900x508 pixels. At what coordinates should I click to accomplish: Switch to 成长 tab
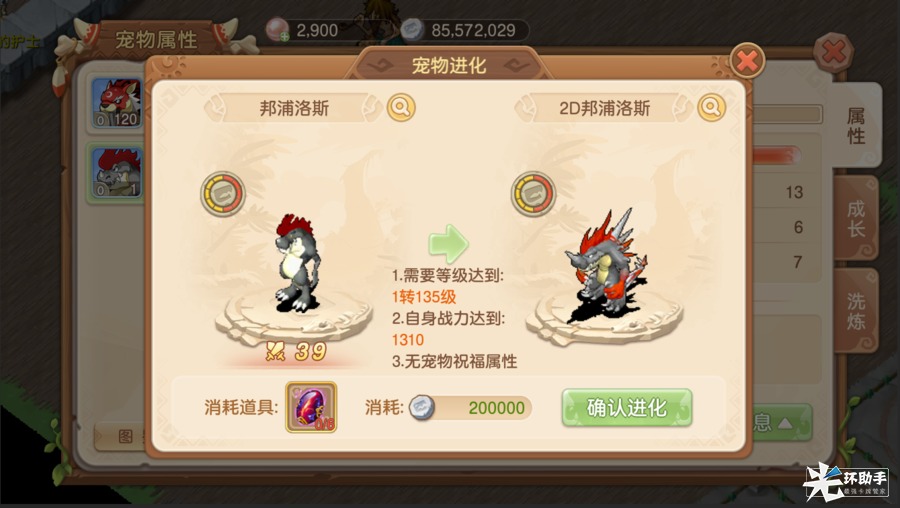click(856, 218)
